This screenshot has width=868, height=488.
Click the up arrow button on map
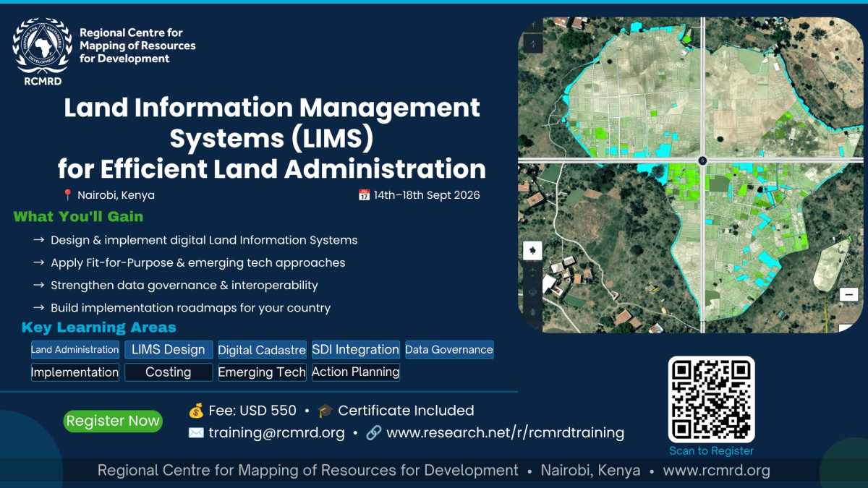click(x=533, y=43)
